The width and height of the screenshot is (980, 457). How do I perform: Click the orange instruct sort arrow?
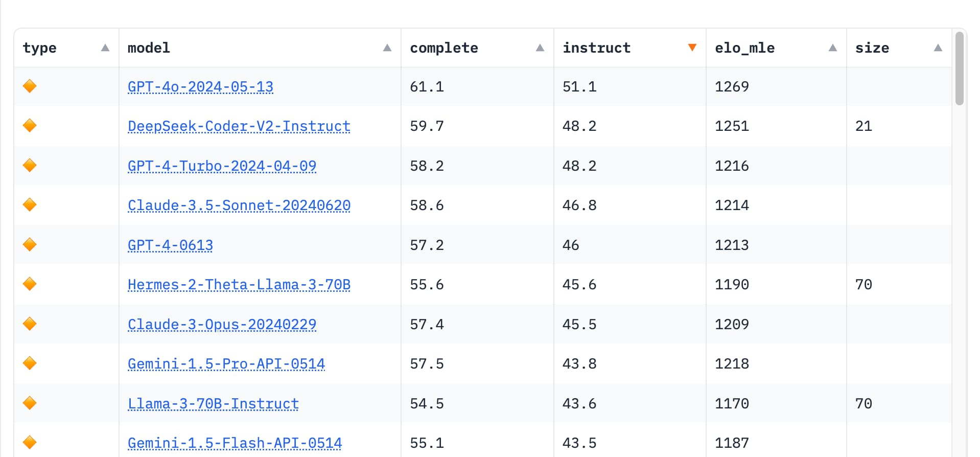(692, 48)
